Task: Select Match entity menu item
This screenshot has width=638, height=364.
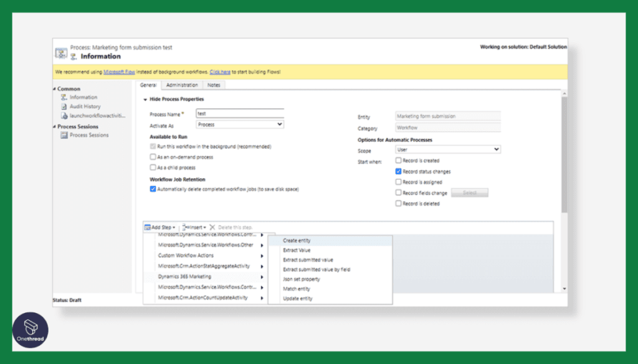Action: click(330, 289)
